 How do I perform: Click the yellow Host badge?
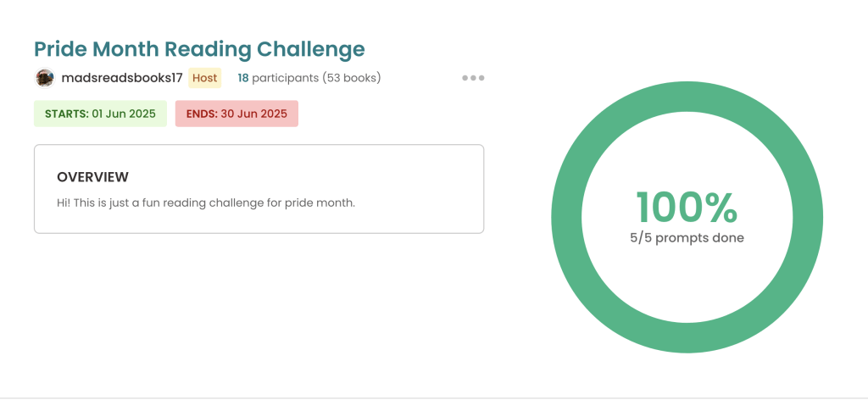(x=204, y=78)
